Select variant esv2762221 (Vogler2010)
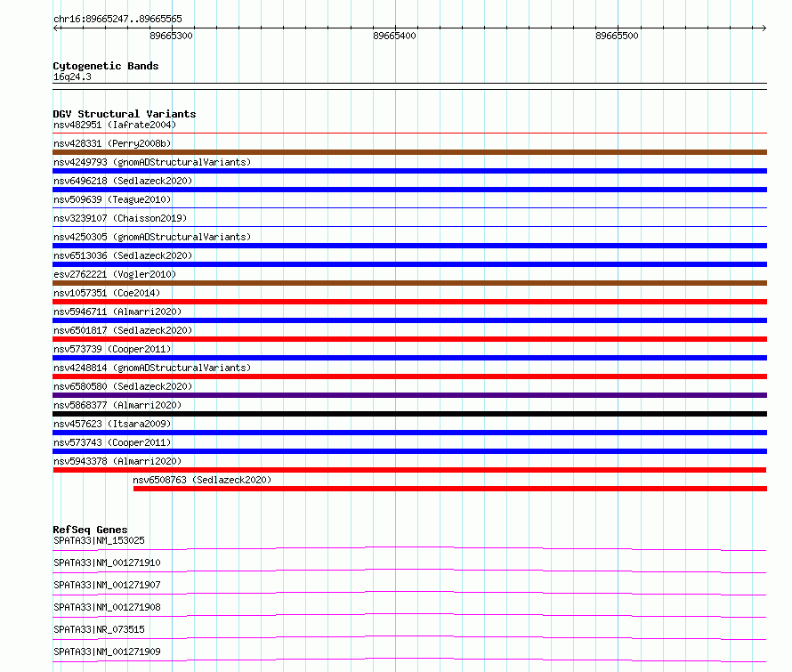The height and width of the screenshot is (672, 792). pyautogui.click(x=115, y=274)
